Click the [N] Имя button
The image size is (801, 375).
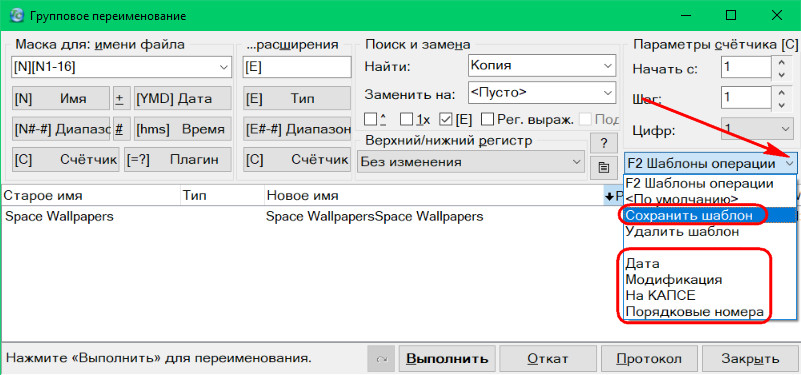60,99
